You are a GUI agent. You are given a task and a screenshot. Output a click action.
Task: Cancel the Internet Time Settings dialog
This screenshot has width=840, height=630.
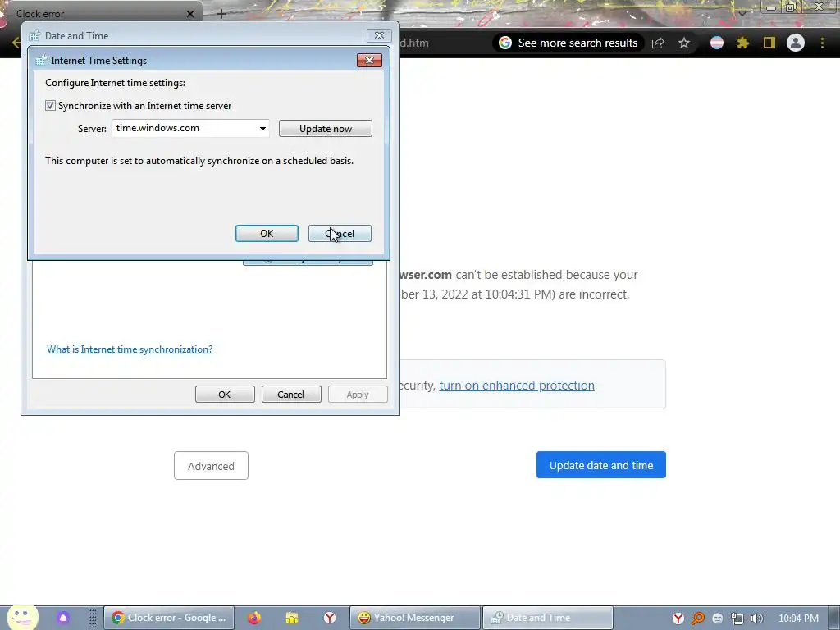(x=340, y=234)
